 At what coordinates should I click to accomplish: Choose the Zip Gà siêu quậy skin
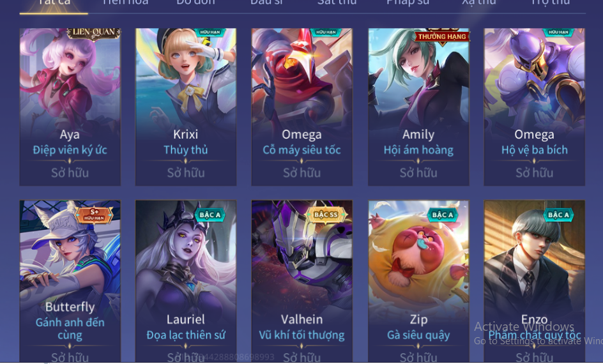pyautogui.click(x=418, y=282)
